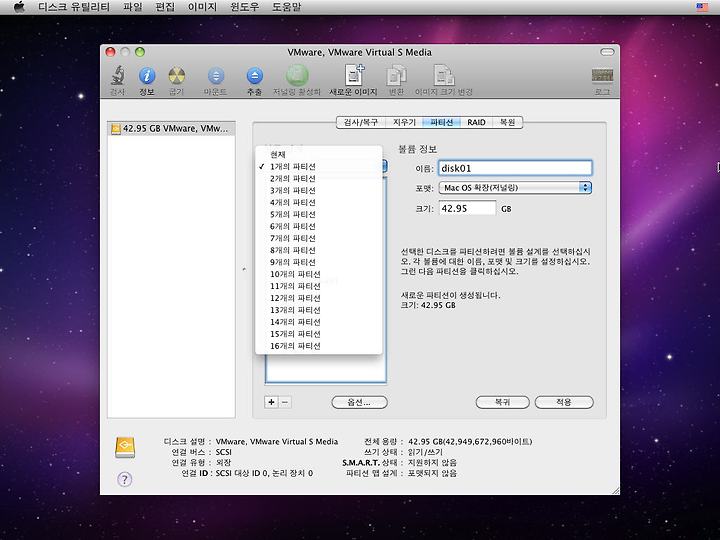Open the 도움말 menu

point(287,7)
